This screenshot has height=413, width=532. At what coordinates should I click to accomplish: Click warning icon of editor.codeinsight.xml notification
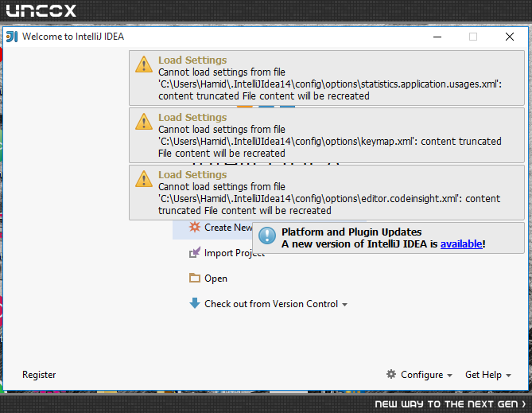144,179
